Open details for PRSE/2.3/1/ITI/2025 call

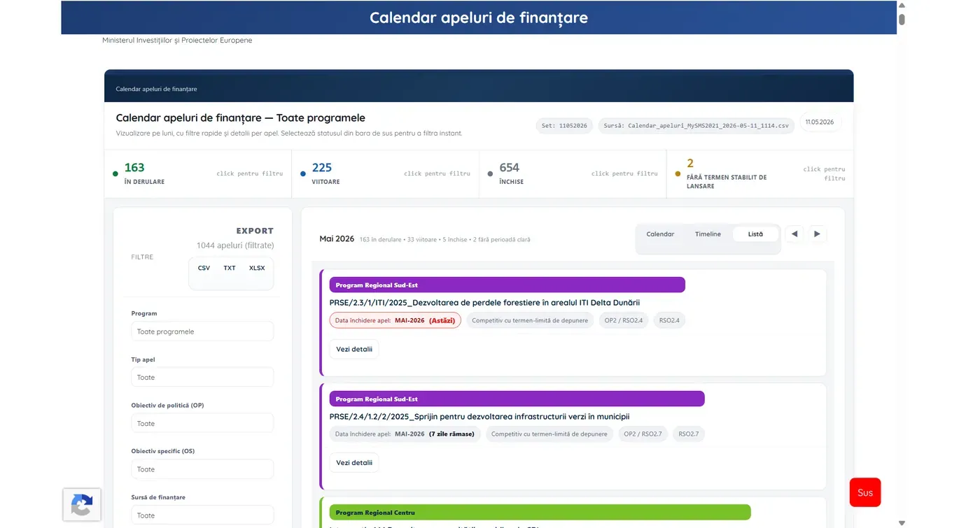[x=354, y=349]
